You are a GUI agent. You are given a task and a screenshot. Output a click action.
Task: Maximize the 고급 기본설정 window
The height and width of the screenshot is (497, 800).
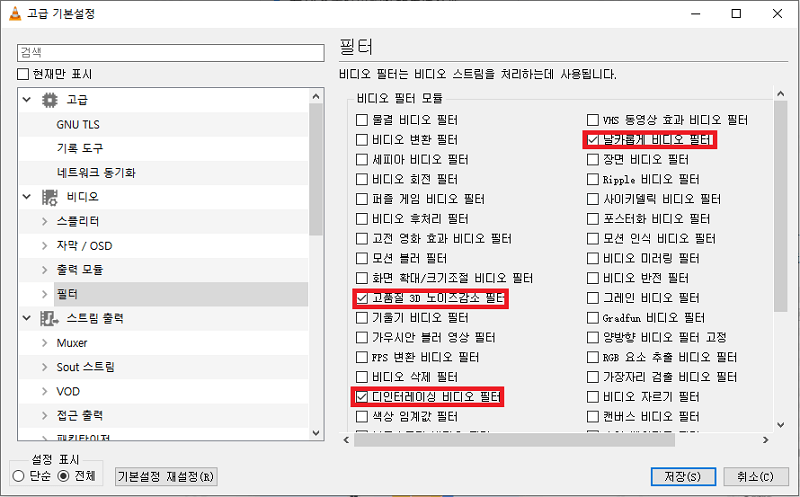click(x=736, y=14)
